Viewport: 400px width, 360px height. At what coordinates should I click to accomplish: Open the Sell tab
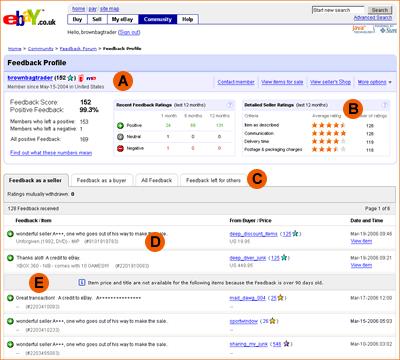click(97, 19)
